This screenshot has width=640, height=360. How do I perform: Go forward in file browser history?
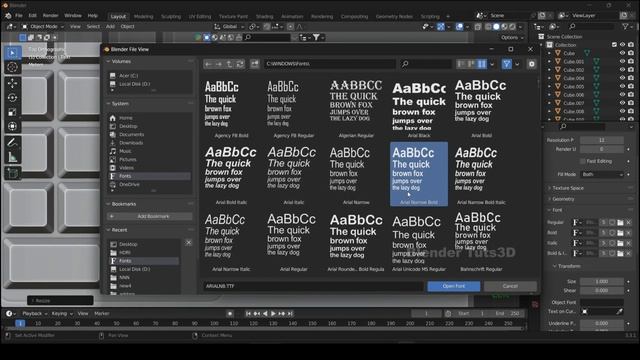coord(219,64)
